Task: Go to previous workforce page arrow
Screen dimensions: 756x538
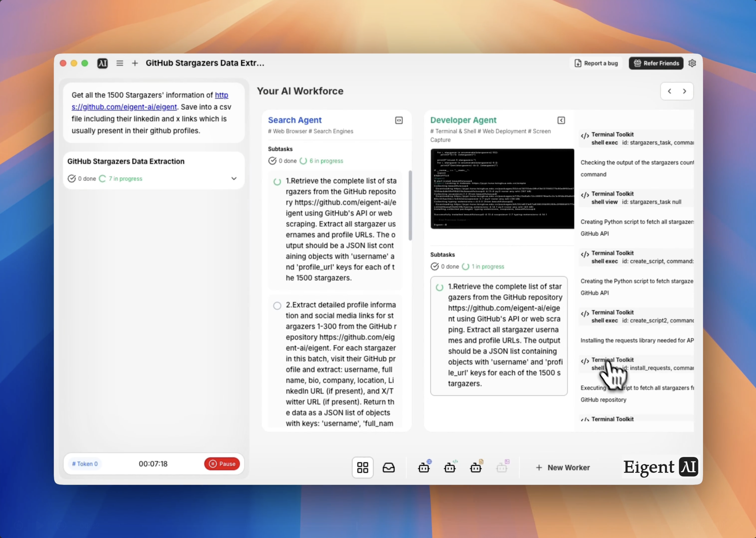Action: (x=669, y=91)
